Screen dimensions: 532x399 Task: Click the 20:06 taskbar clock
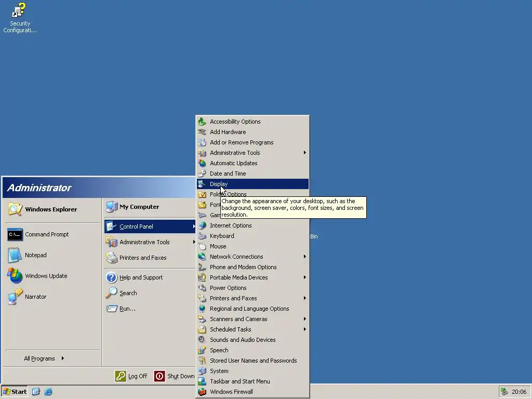pos(519,392)
